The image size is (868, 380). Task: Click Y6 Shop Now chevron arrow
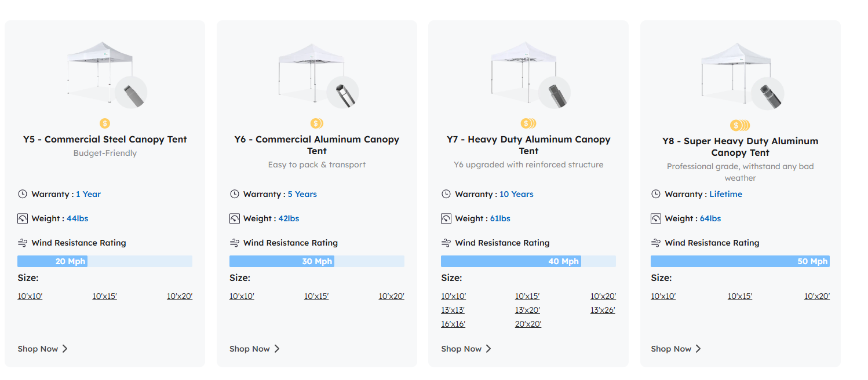coord(277,349)
